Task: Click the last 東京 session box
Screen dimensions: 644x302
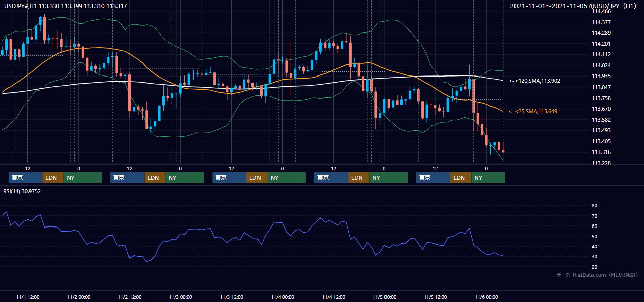Action: point(433,178)
